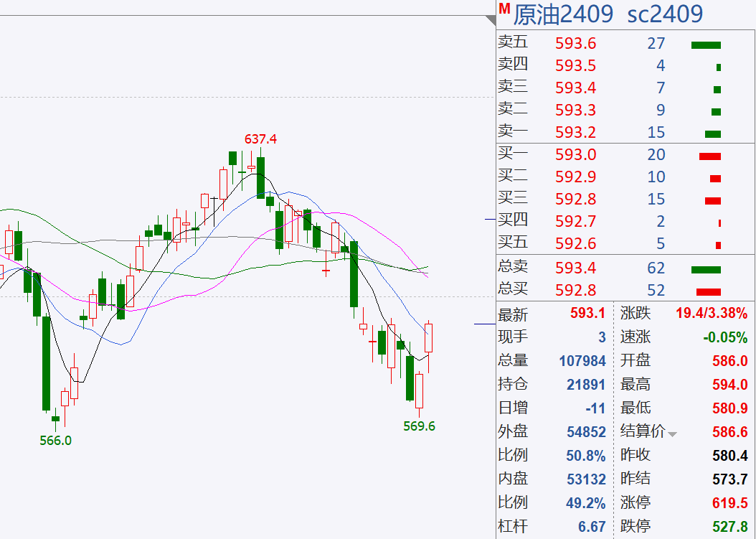
Task: Click the green 总卖 volume bar
Action: (705, 270)
